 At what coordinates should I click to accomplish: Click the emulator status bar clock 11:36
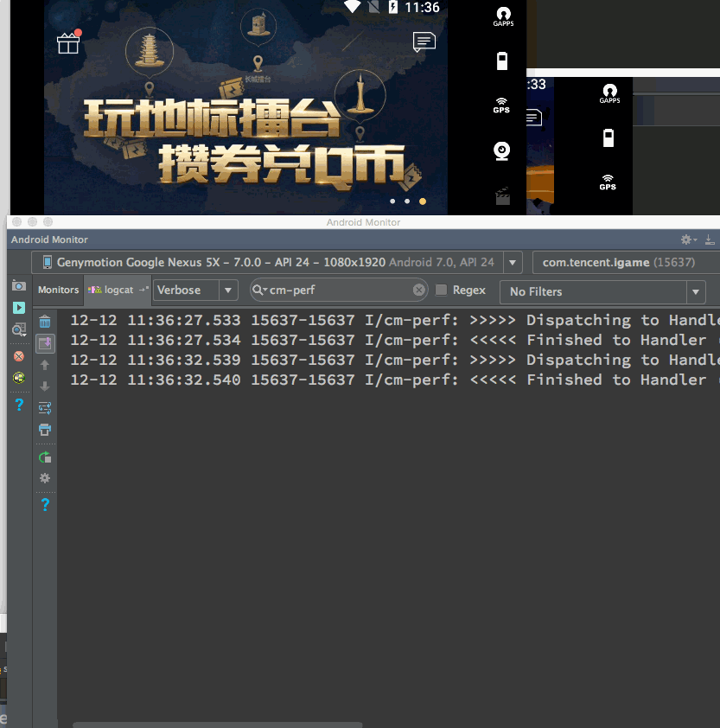click(422, 8)
